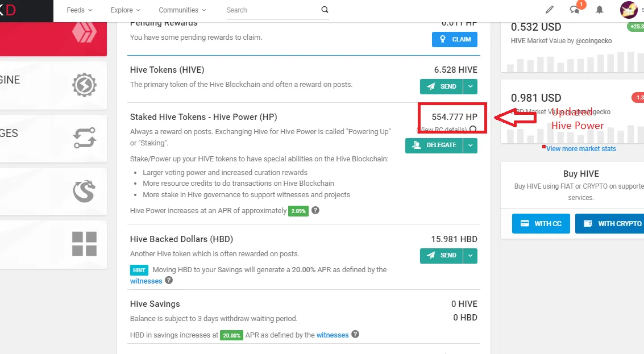
Task: Click the 0.981 USD HBD market value
Action: point(536,98)
